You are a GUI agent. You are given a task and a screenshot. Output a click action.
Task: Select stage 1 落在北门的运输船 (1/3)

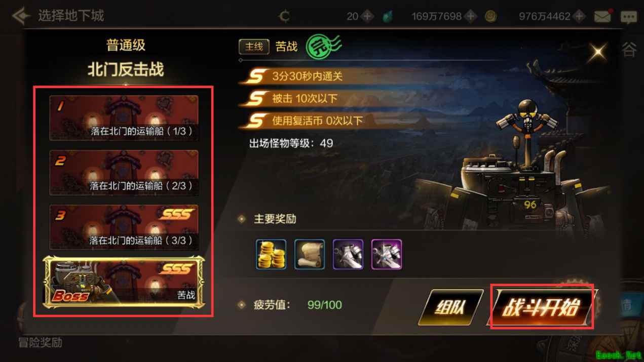[124, 118]
